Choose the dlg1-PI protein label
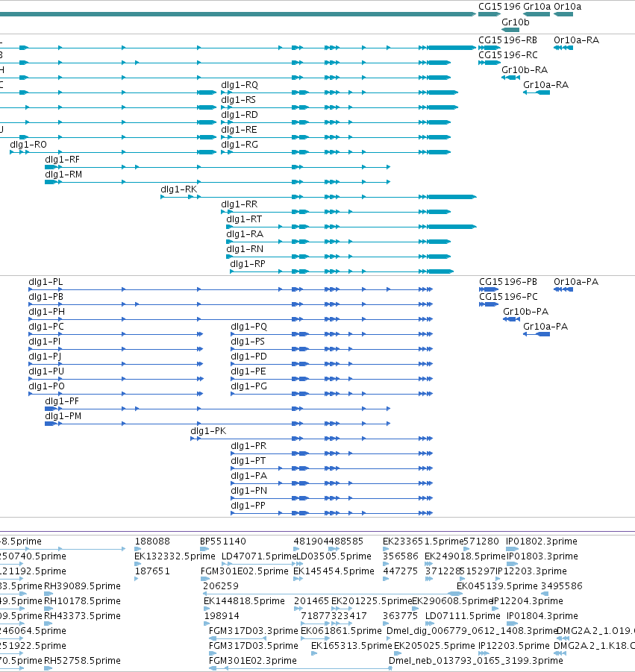635x672 pixels. (x=45, y=342)
